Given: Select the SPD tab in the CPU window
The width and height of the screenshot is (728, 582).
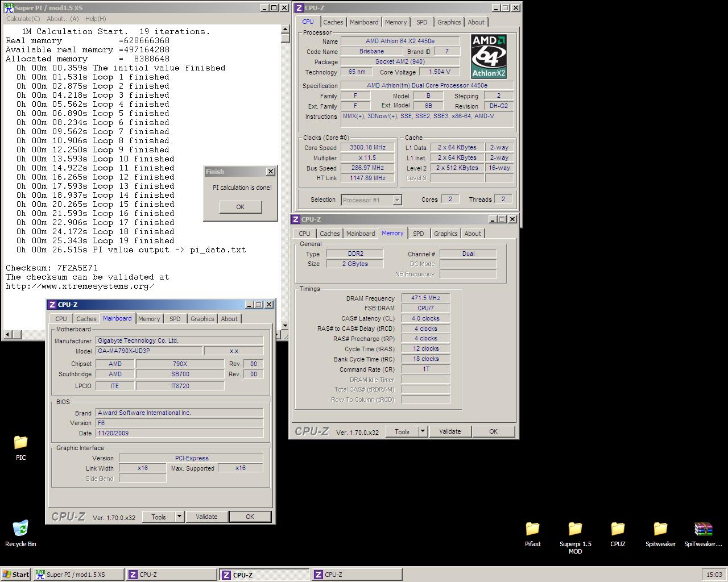Looking at the screenshot, I should coord(422,22).
